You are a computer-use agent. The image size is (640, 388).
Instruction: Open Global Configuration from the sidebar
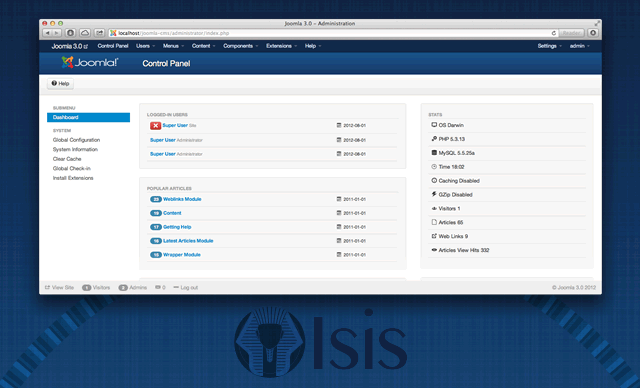tap(76, 140)
